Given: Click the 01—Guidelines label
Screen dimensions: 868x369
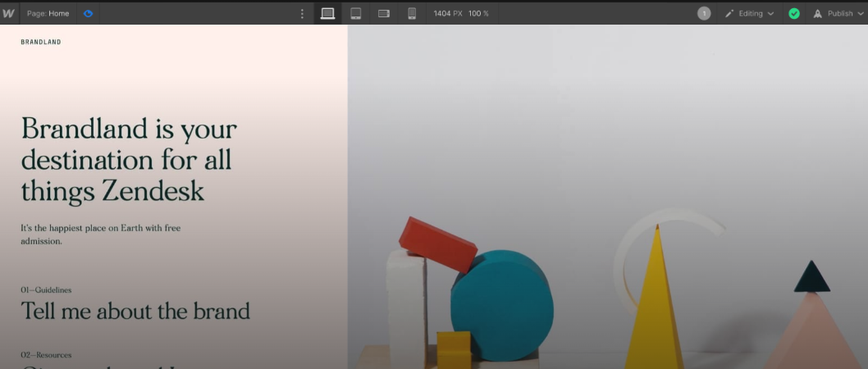Looking at the screenshot, I should (x=46, y=290).
